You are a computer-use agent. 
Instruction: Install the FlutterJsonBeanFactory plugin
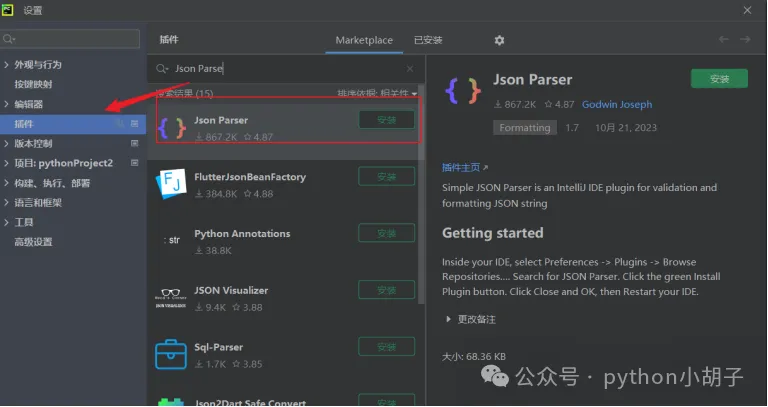[386, 176]
